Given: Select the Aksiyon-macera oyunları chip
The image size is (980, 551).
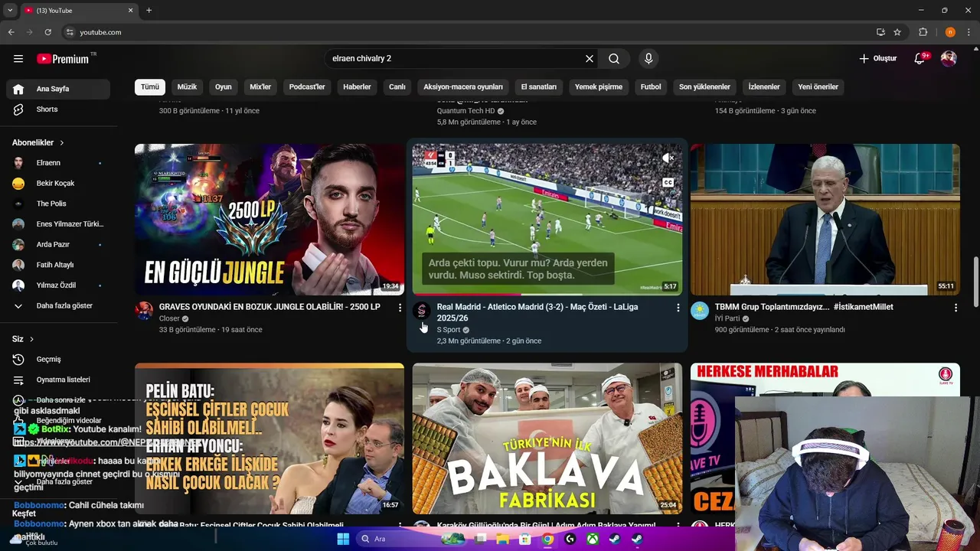Looking at the screenshot, I should coord(463,87).
